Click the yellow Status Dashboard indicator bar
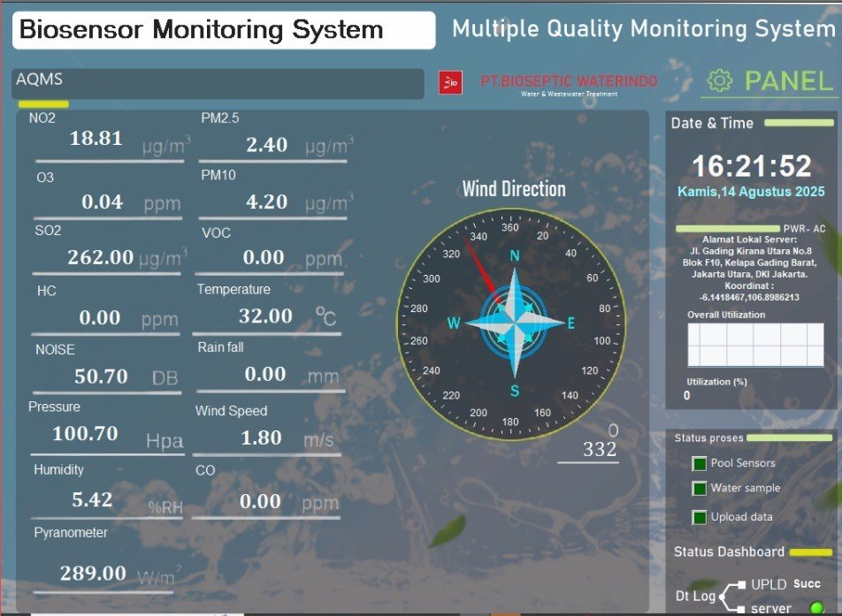The image size is (842, 616). pos(810,552)
